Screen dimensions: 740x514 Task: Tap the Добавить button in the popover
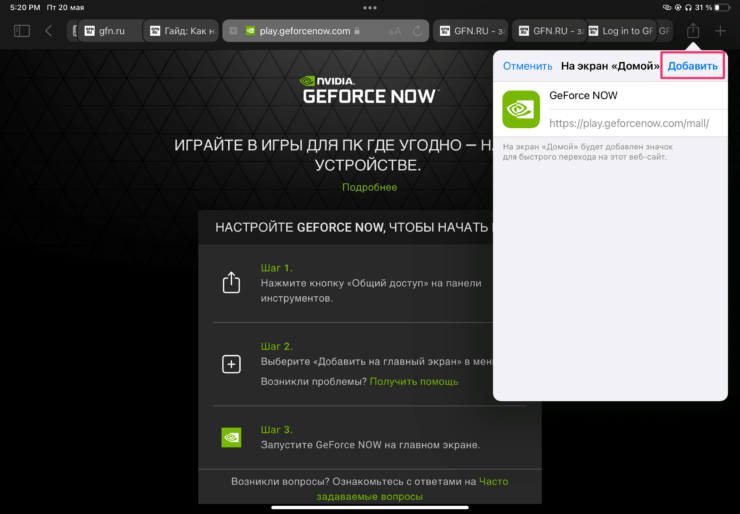(x=692, y=66)
